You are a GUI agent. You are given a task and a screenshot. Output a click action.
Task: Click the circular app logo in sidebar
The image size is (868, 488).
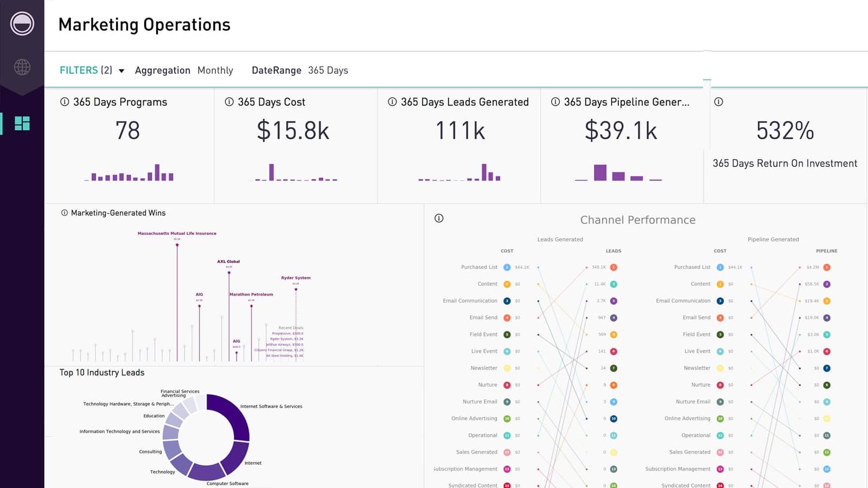point(22,24)
